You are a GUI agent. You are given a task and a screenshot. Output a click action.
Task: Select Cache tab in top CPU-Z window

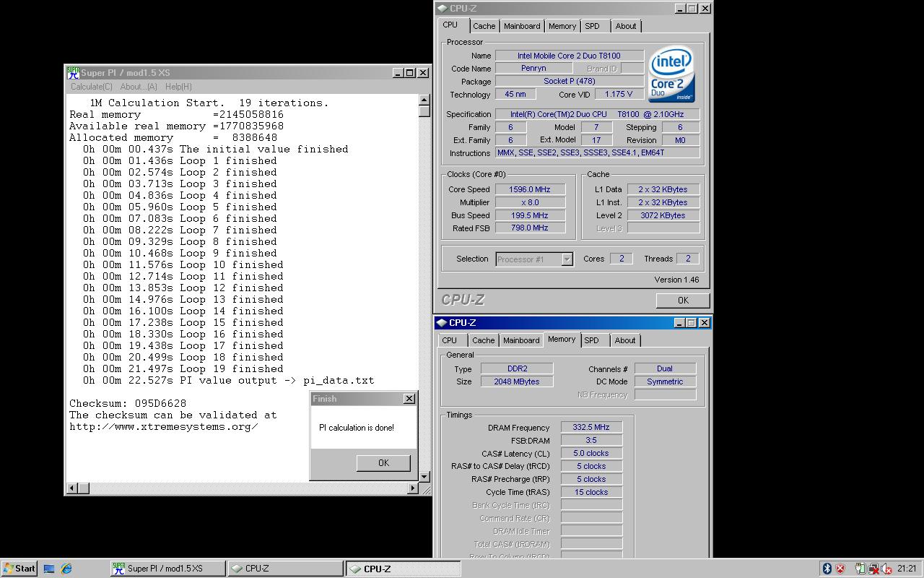coord(484,26)
